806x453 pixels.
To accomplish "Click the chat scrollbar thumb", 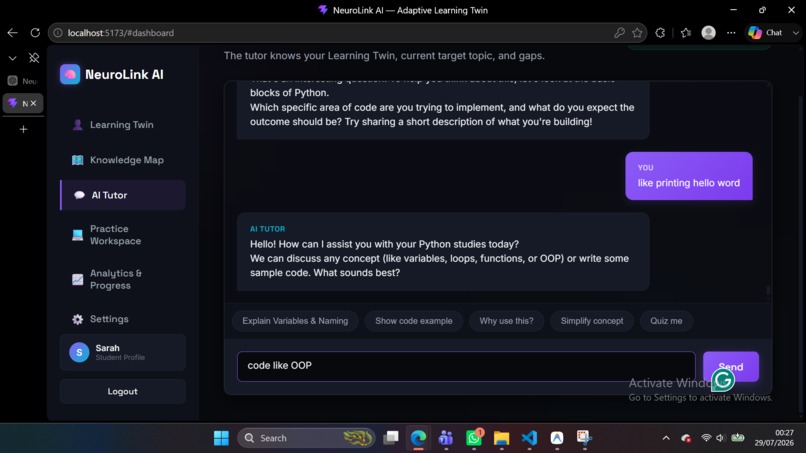I will click(x=768, y=291).
